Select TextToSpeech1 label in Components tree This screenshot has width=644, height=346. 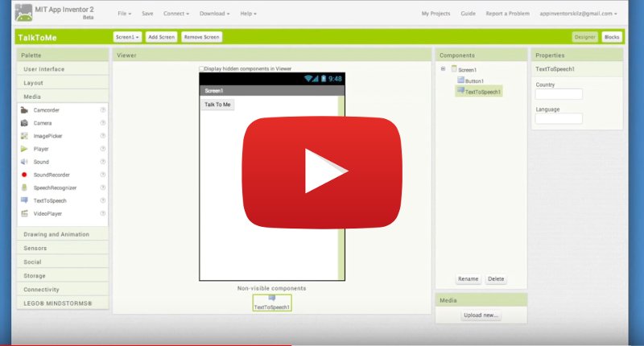pos(482,92)
